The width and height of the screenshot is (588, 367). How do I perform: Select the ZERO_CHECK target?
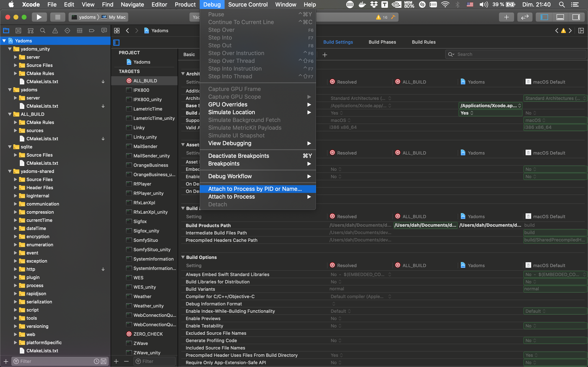(148, 334)
